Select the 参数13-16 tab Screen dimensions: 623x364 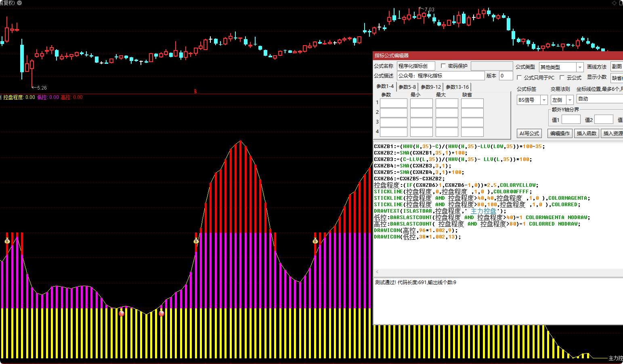point(457,87)
